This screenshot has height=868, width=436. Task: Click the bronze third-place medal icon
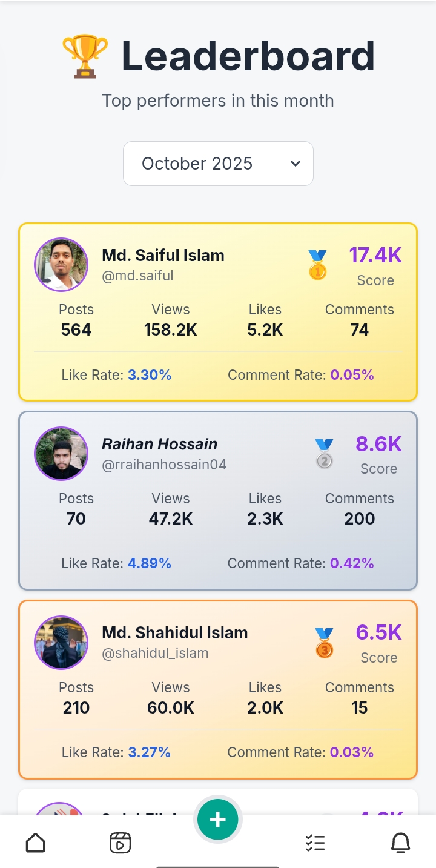pyautogui.click(x=324, y=643)
